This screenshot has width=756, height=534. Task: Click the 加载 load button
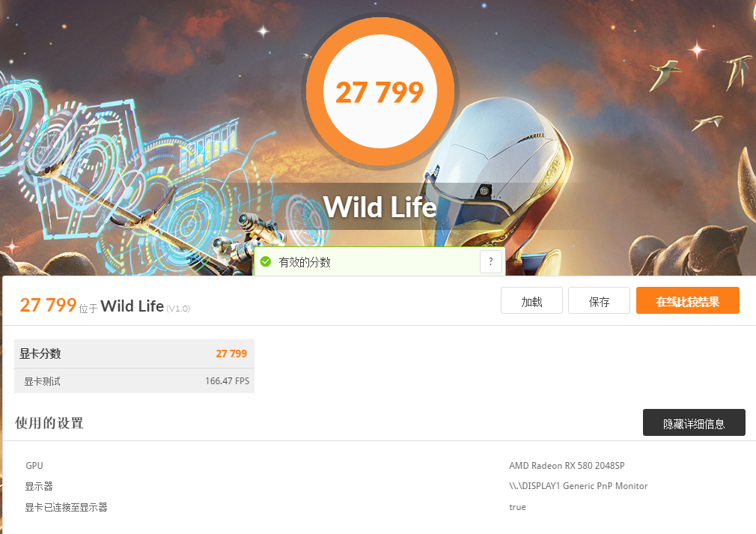pos(531,300)
